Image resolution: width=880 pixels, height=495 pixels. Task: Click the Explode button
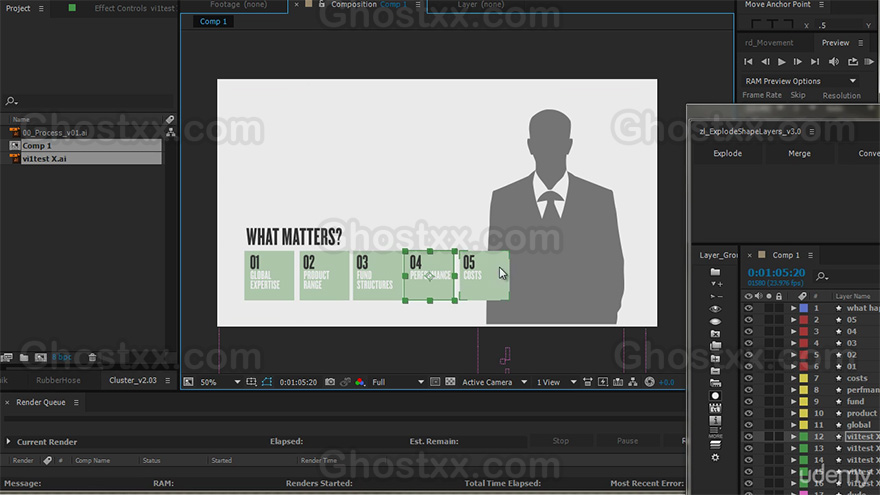coord(727,153)
